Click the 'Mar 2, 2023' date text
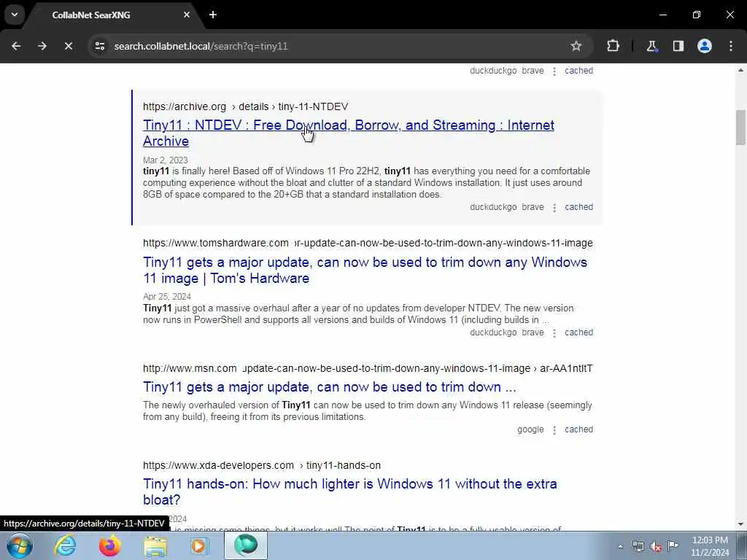 click(166, 160)
